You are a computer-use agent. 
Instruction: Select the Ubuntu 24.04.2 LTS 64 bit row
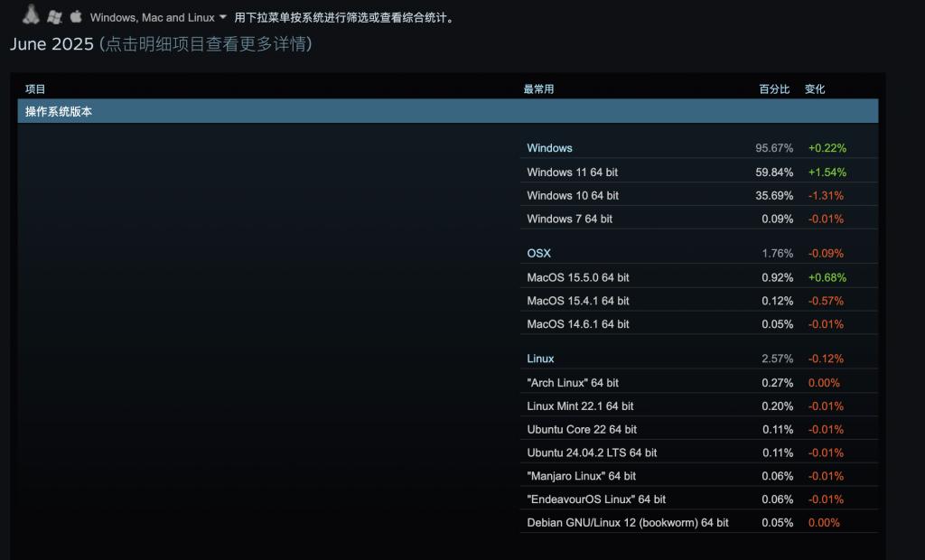[699, 453]
